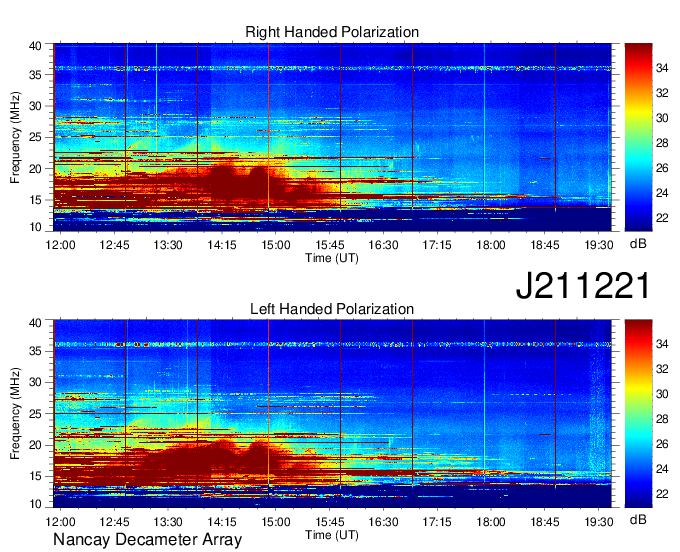Screen dimensions: 680x552
Task: Click the 20 MHz tick on the top panel
Action: pos(35,169)
